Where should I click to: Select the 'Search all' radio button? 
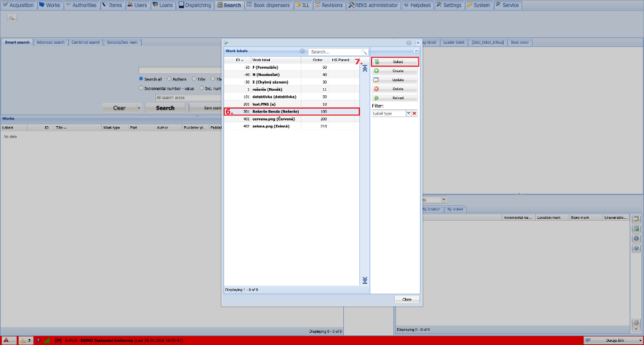141,79
